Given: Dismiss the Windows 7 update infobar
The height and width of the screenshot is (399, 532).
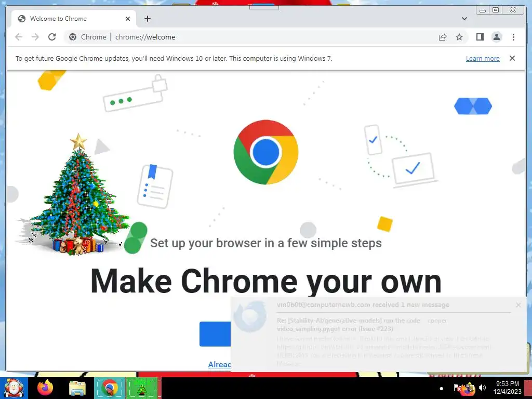Looking at the screenshot, I should click(x=512, y=58).
